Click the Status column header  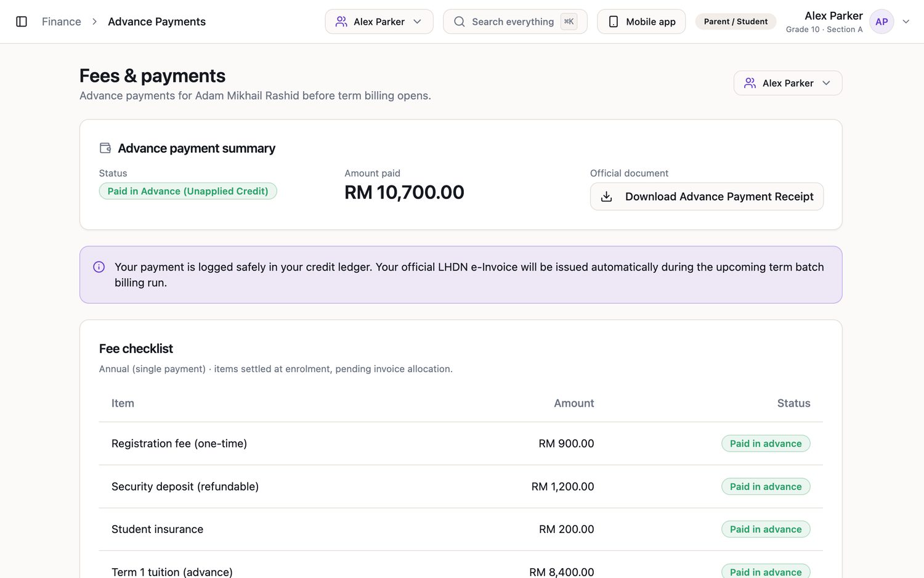(x=793, y=403)
